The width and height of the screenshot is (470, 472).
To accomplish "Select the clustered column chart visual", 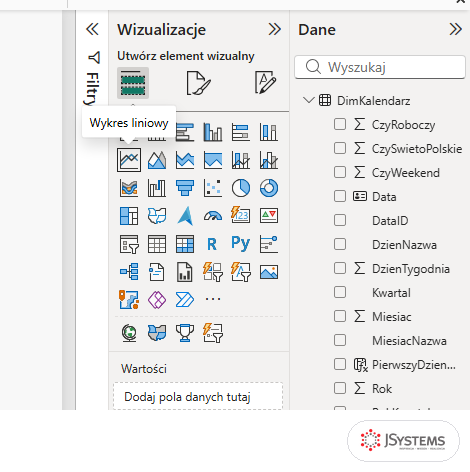I will [213, 132].
